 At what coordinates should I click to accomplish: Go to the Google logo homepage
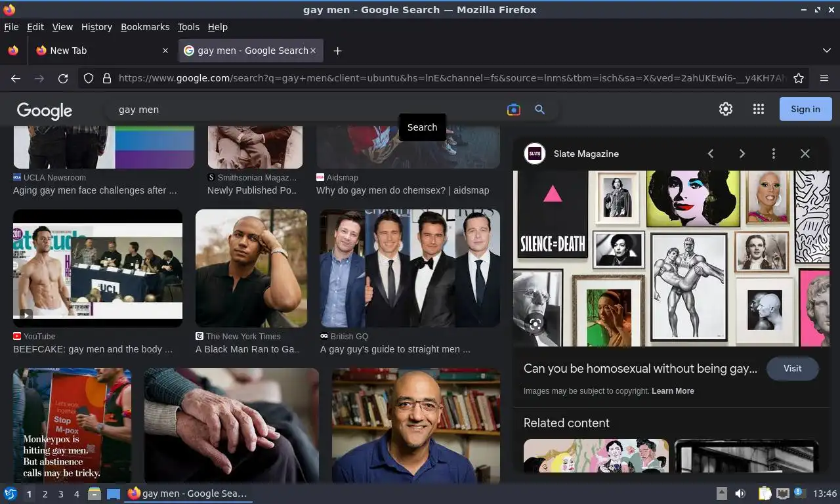[x=45, y=111]
